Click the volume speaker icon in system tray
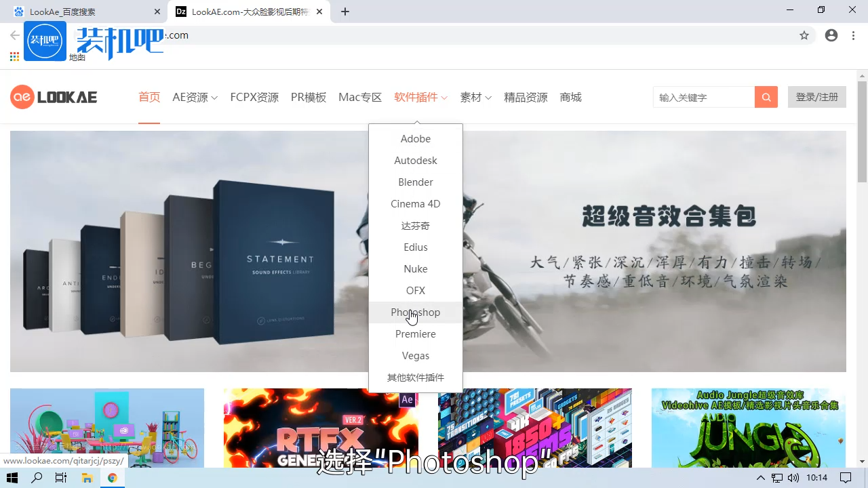 (795, 477)
